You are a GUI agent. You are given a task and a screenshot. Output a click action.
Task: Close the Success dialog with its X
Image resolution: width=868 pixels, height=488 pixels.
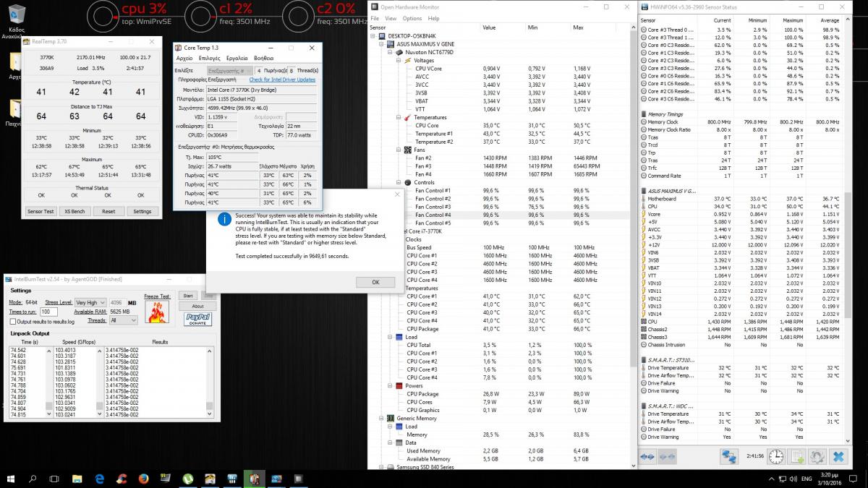[x=396, y=194]
